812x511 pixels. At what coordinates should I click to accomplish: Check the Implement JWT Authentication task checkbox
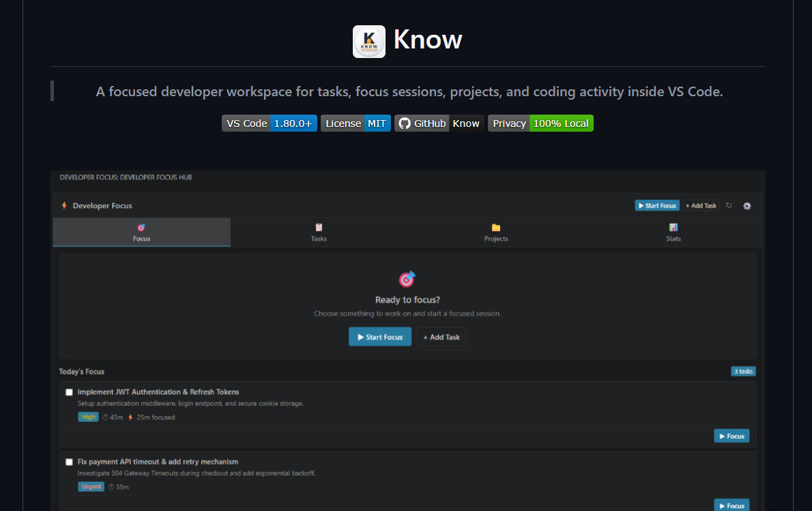pyautogui.click(x=69, y=392)
